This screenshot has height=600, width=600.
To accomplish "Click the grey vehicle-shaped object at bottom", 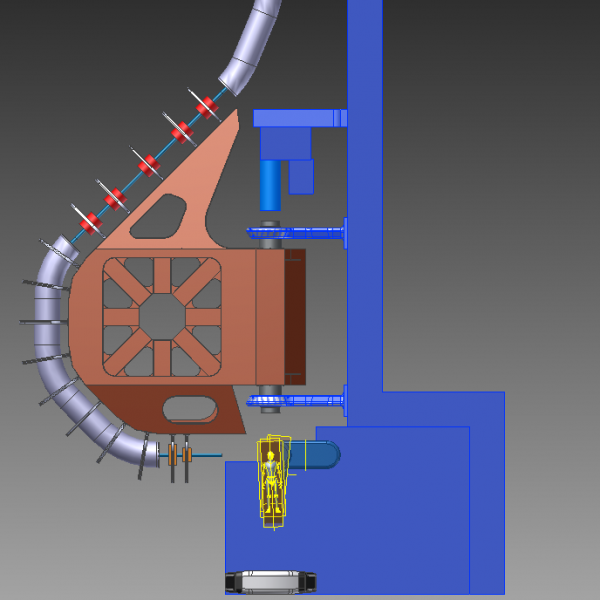I will [x=271, y=581].
